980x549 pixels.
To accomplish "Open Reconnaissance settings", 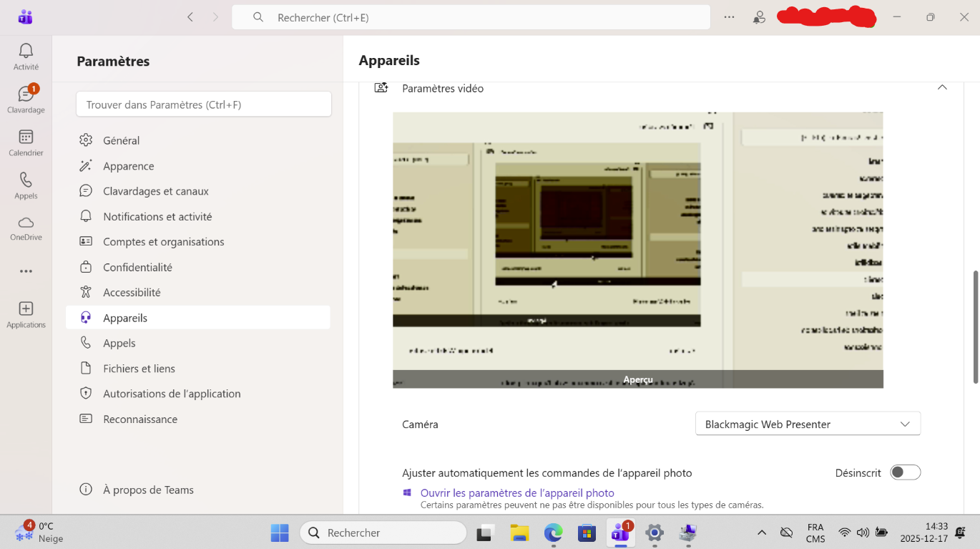I will [197, 419].
